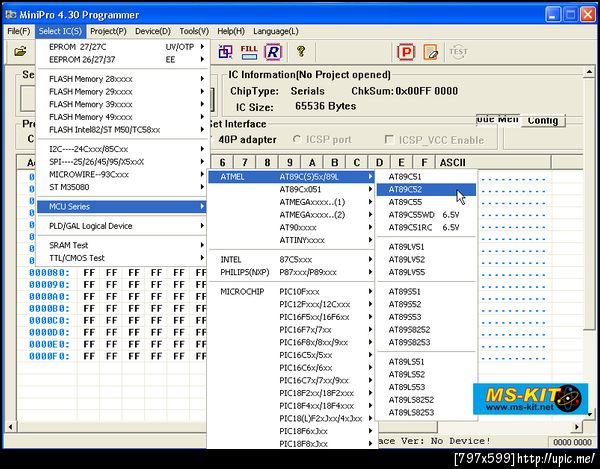Click the open file folder icon

tap(20, 51)
